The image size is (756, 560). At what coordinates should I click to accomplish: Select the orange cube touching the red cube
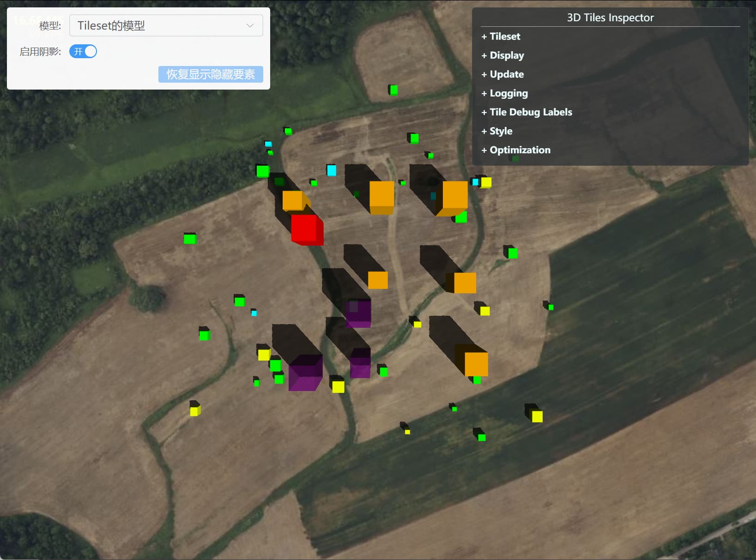(x=293, y=200)
